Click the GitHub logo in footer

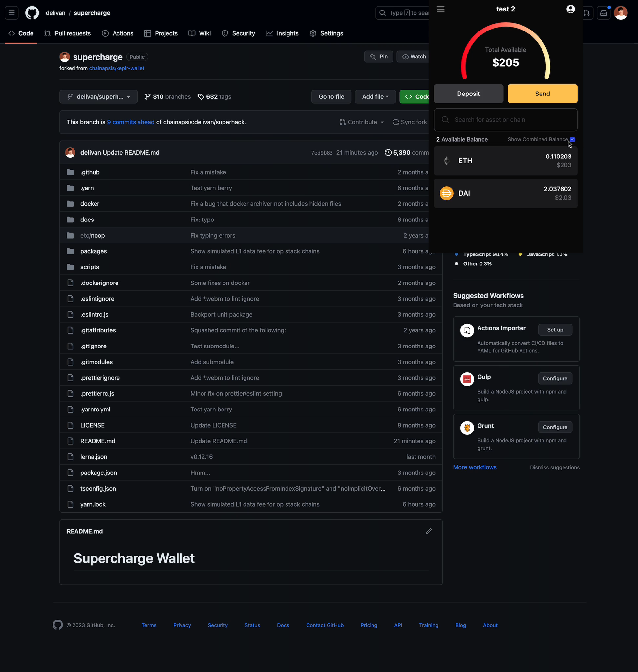coord(58,625)
